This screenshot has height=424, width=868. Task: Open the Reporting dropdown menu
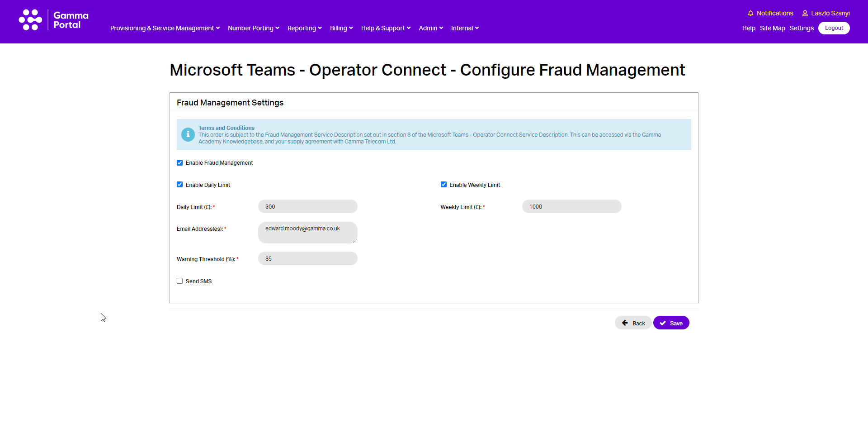305,28
